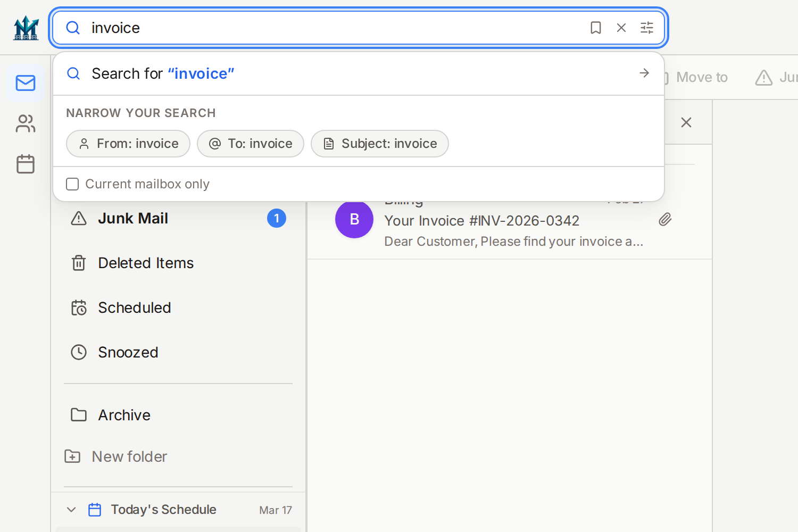This screenshot has width=798, height=532.
Task: Click the bookmark icon to save search
Action: click(x=595, y=28)
